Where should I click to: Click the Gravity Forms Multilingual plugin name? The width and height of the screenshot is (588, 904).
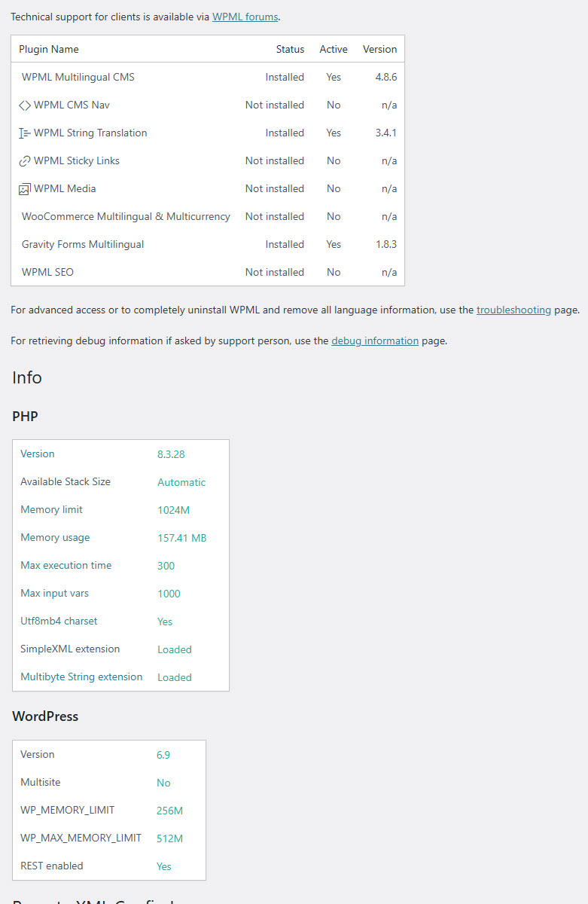pyautogui.click(x=83, y=244)
